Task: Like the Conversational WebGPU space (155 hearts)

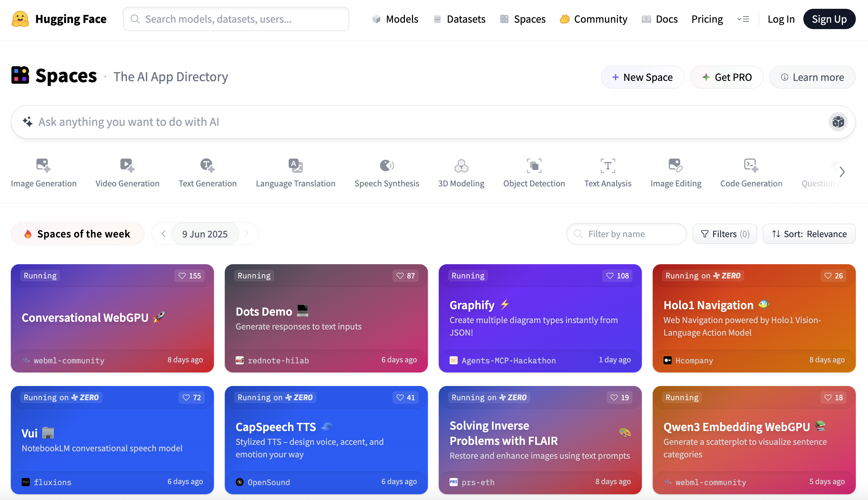Action: (190, 276)
